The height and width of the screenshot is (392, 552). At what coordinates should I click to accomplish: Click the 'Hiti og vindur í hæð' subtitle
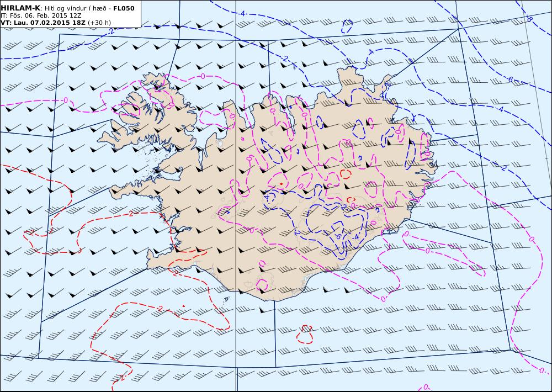pos(75,8)
